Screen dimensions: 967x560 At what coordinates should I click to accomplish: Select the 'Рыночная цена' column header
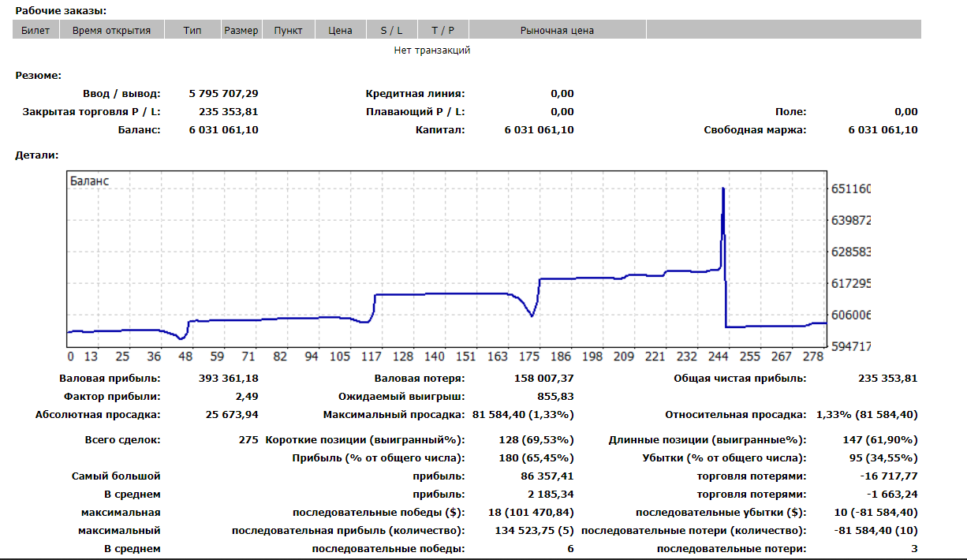(x=557, y=31)
